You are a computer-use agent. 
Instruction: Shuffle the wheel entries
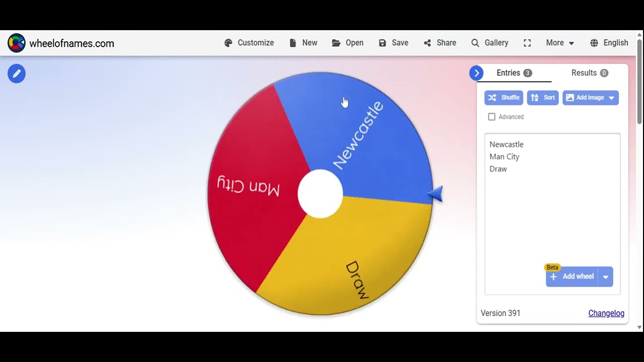pos(504,98)
